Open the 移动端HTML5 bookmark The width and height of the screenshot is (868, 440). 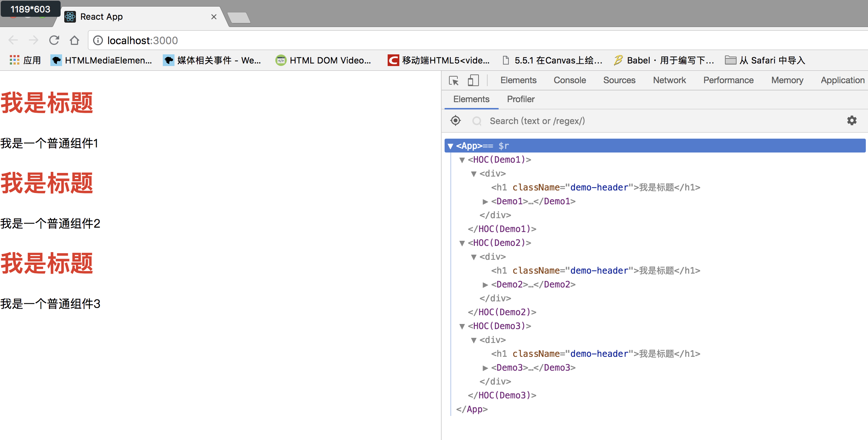click(439, 60)
